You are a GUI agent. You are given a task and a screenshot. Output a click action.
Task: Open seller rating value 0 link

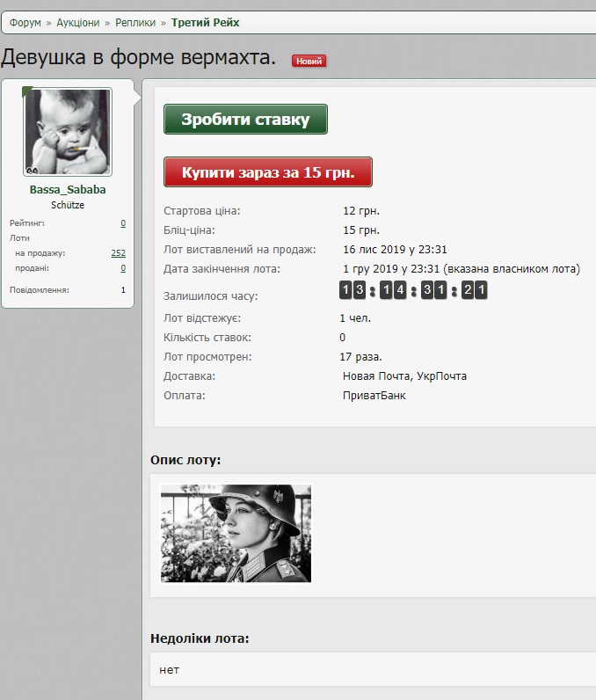[x=123, y=222]
